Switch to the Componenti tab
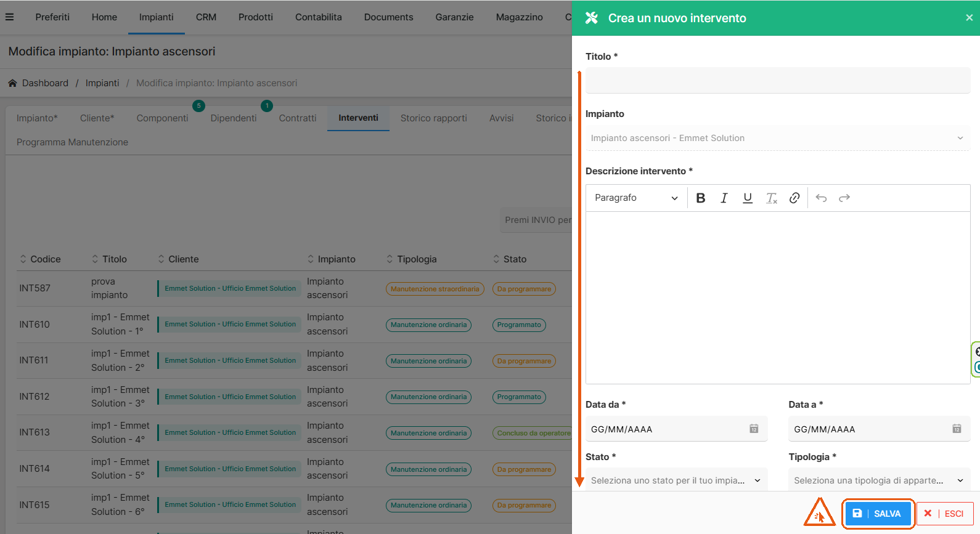This screenshot has height=534, width=980. [163, 118]
